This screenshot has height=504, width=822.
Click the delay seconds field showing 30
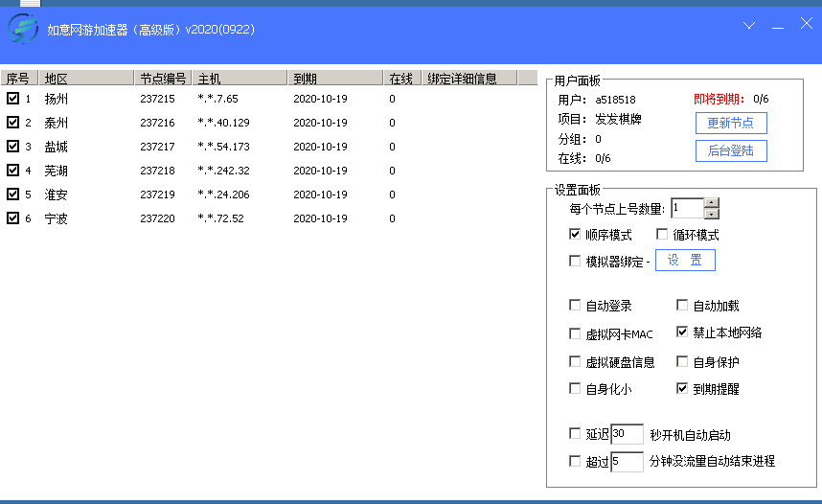[627, 434]
